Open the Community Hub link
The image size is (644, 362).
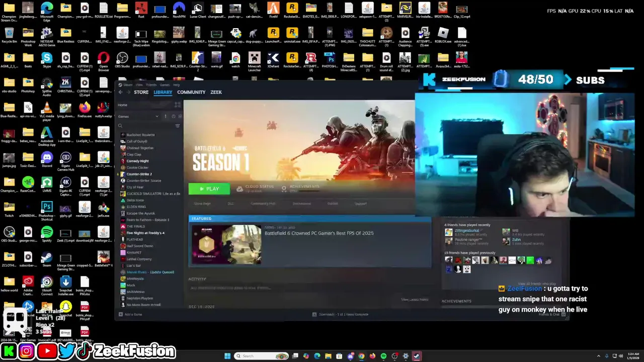(x=263, y=204)
